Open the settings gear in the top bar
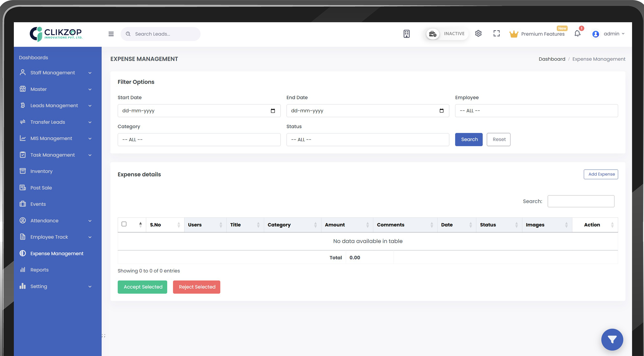Viewport: 644px width, 356px height. coord(478,33)
